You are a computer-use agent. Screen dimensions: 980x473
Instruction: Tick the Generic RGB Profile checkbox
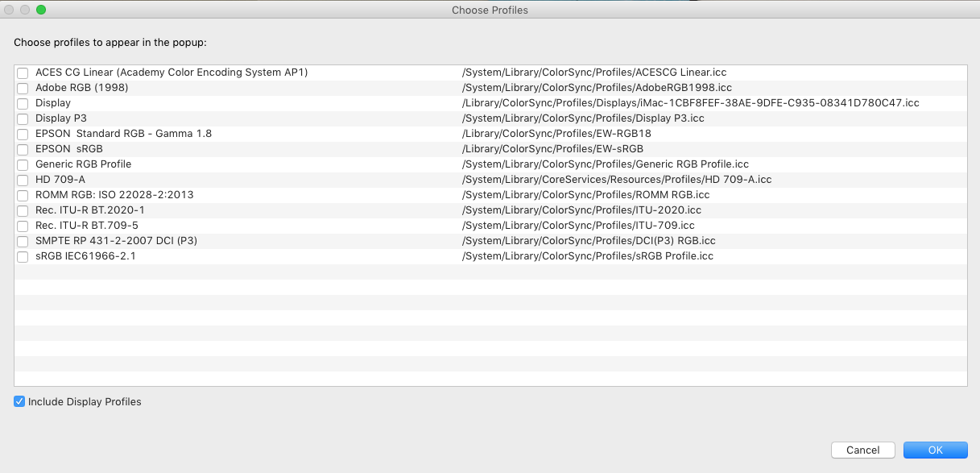(23, 165)
